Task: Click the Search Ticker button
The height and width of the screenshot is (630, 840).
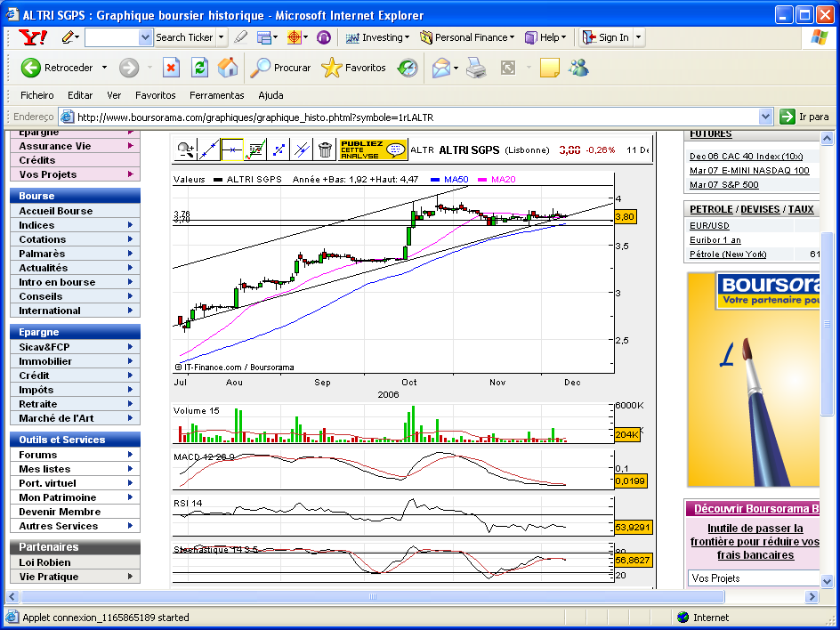Action: 184,37
